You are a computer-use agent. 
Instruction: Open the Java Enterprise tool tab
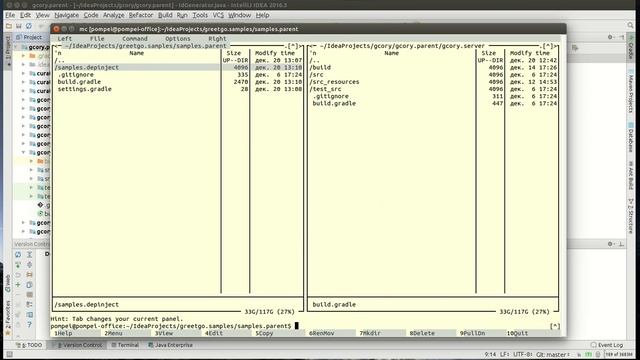(170, 345)
